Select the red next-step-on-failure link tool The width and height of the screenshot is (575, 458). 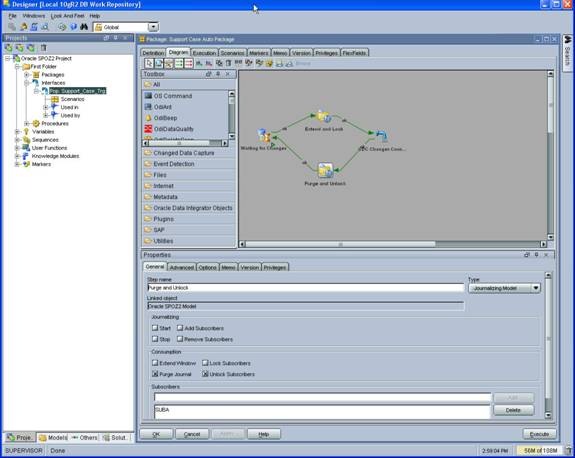pos(188,63)
